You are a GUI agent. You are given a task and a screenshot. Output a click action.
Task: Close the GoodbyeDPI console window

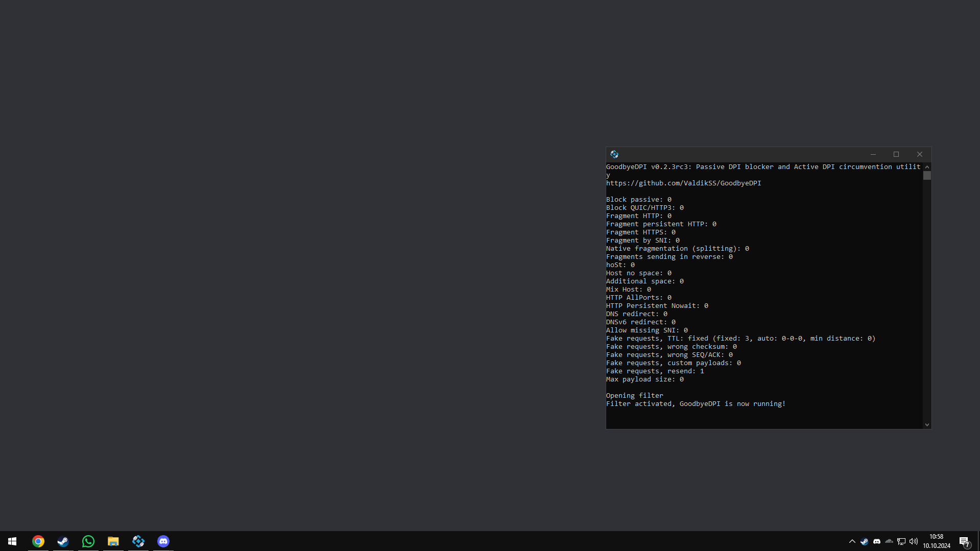tap(920, 154)
